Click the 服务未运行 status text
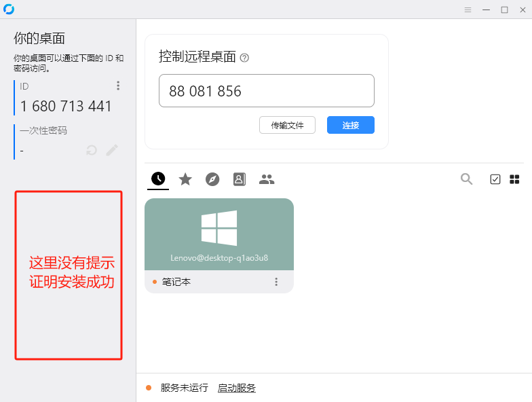The image size is (532, 402). coord(185,388)
